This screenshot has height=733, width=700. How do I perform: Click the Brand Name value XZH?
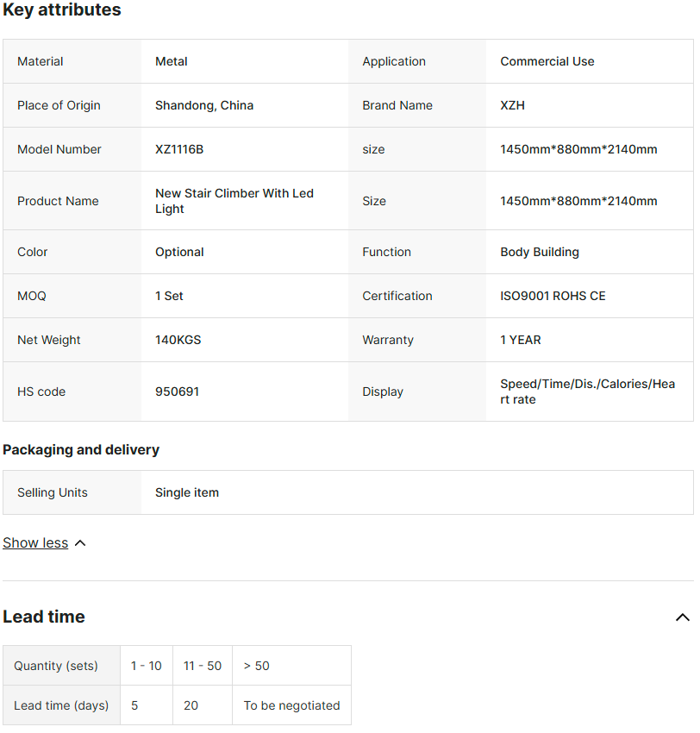(x=512, y=106)
